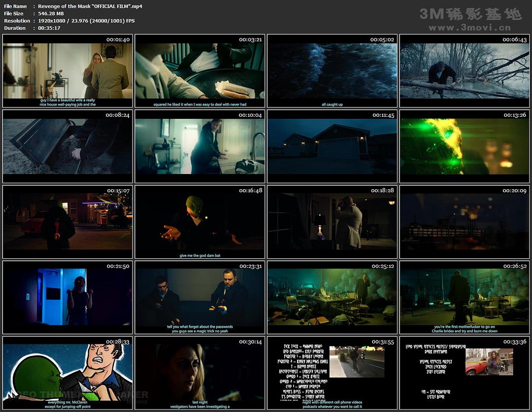Open the cartoon illustration thumbnail at 00:28:33
This screenshot has width=532, height=412.
pyautogui.click(x=67, y=373)
